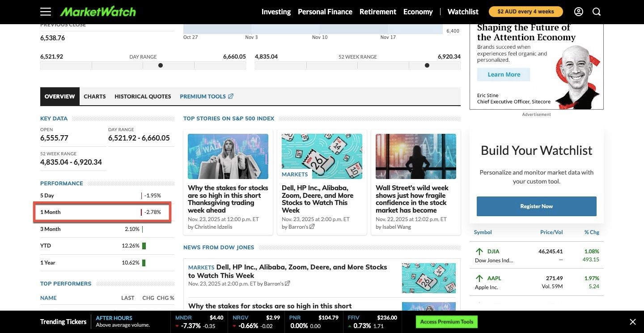Open 'Wall Street's wild week' headline
This screenshot has height=333, width=644.
click(412, 199)
